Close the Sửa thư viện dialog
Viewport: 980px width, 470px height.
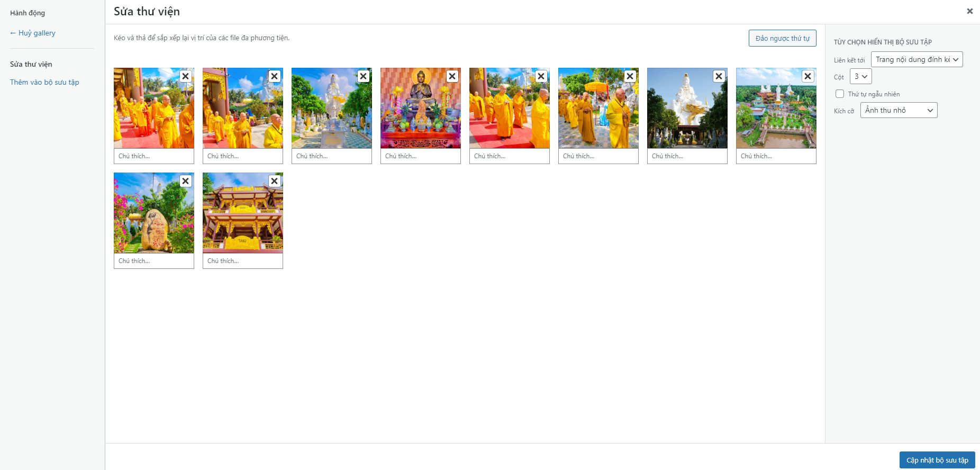tap(970, 11)
